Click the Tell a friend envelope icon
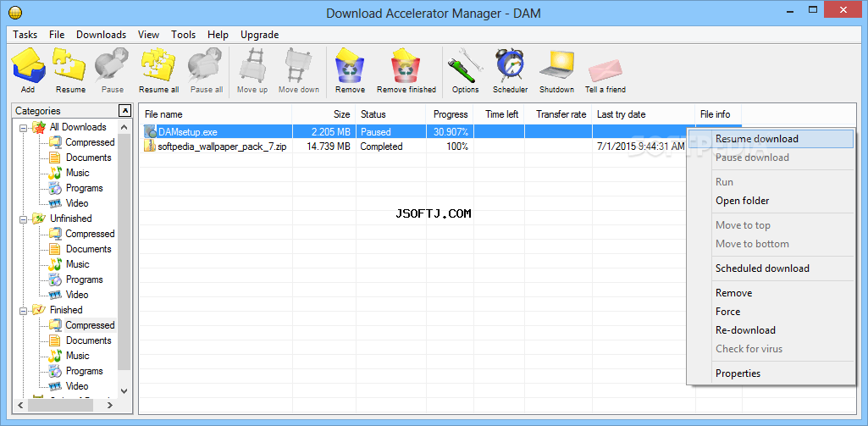This screenshot has width=868, height=426. (605, 71)
